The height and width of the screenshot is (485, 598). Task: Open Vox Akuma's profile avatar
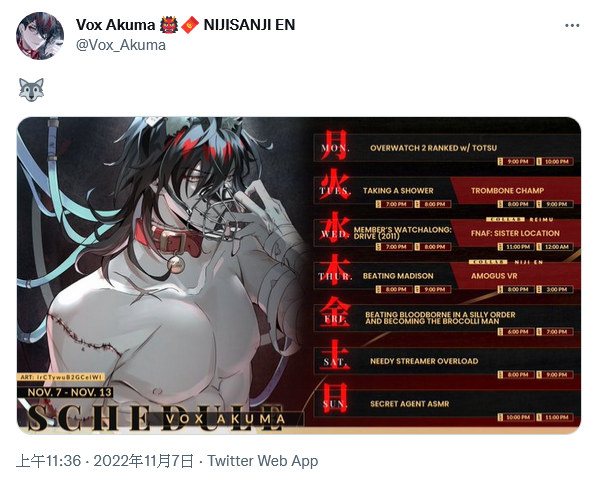pyautogui.click(x=40, y=35)
